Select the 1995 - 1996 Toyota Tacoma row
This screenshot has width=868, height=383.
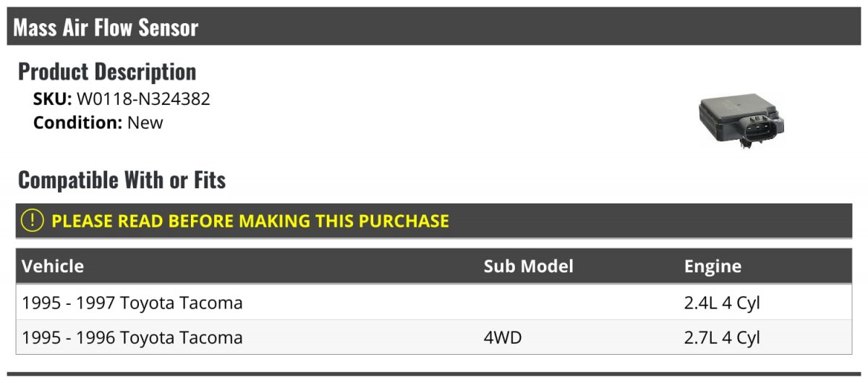(x=434, y=337)
